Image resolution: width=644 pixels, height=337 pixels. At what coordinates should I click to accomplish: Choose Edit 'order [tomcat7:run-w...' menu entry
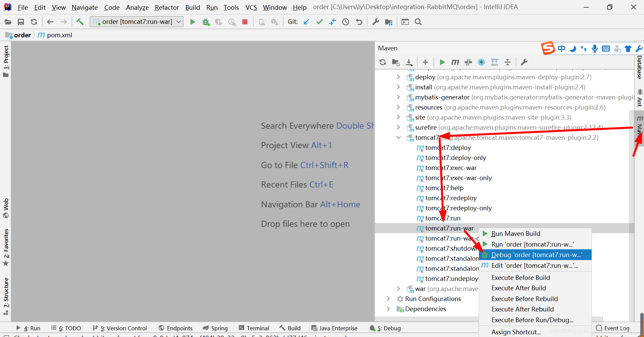pyautogui.click(x=535, y=265)
